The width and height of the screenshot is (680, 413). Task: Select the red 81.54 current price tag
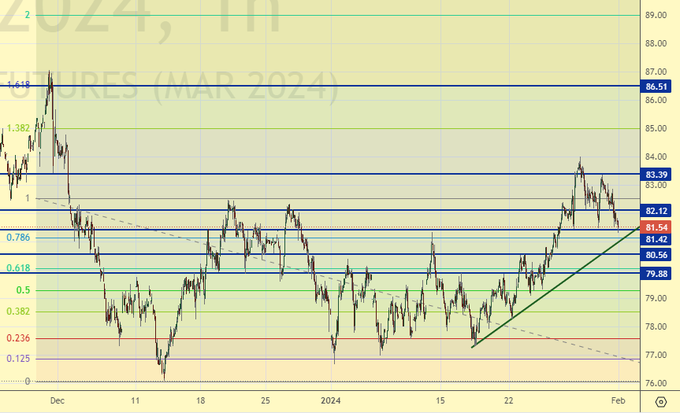[656, 228]
